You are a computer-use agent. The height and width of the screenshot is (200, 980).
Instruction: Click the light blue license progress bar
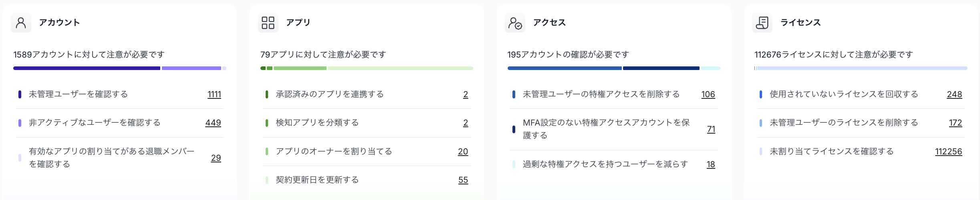coord(861,68)
